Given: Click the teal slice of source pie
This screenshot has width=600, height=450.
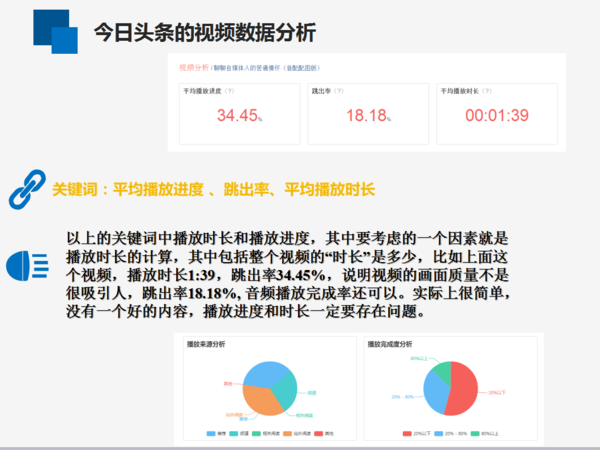Looking at the screenshot, I should (x=286, y=390).
